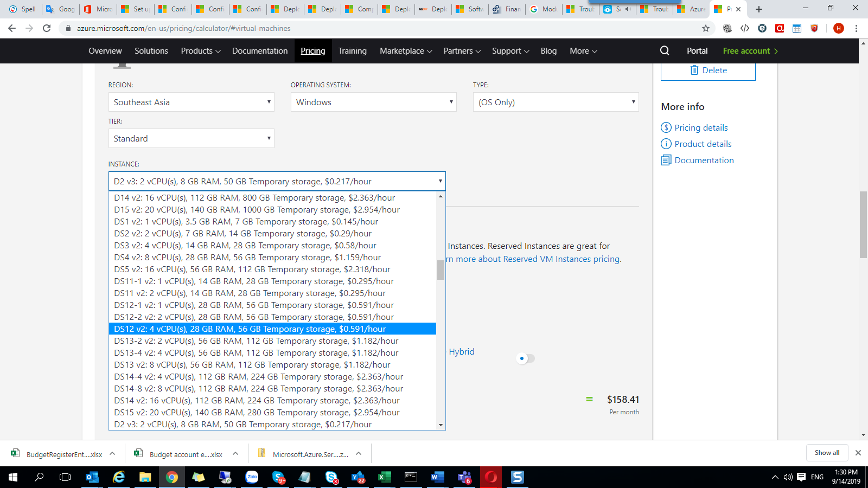The height and width of the screenshot is (488, 868).
Task: Select DS1 v2 1 vCPU instance option
Action: click(x=272, y=221)
